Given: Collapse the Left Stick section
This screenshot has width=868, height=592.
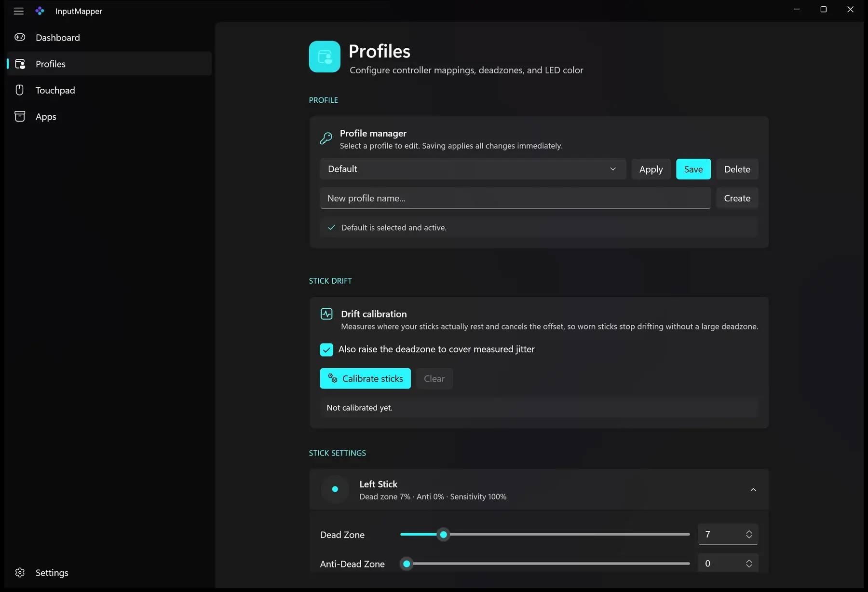Looking at the screenshot, I should 753,490.
